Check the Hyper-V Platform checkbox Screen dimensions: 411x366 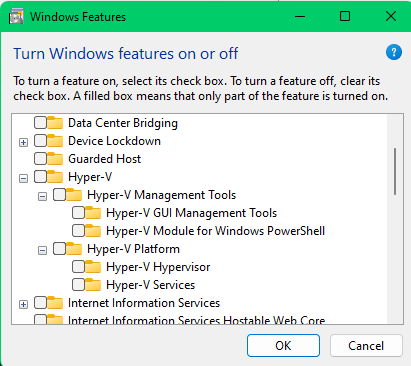point(59,249)
